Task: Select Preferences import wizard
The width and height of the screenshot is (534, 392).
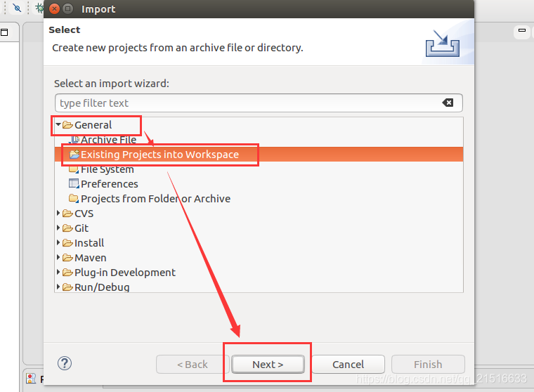Action: click(110, 184)
